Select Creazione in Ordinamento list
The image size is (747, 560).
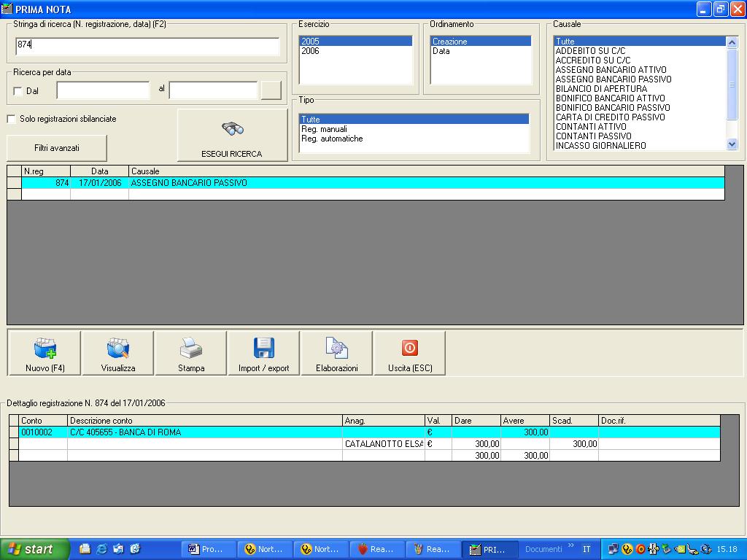click(x=481, y=42)
